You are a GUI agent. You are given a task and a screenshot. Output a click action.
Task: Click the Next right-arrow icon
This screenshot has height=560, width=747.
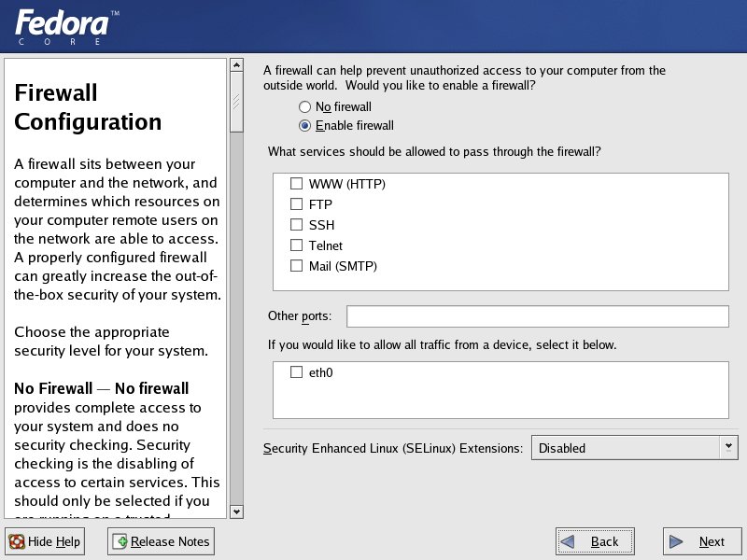pos(675,541)
